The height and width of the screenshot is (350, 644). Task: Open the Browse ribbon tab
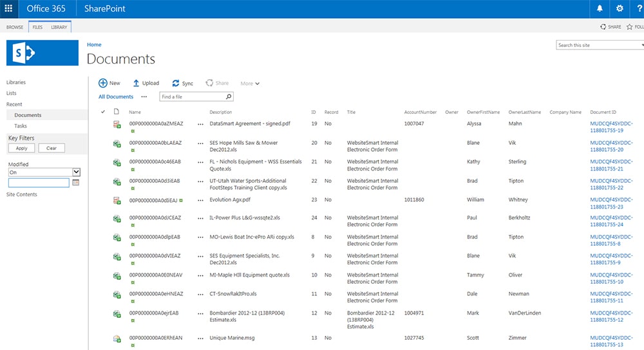tap(15, 27)
